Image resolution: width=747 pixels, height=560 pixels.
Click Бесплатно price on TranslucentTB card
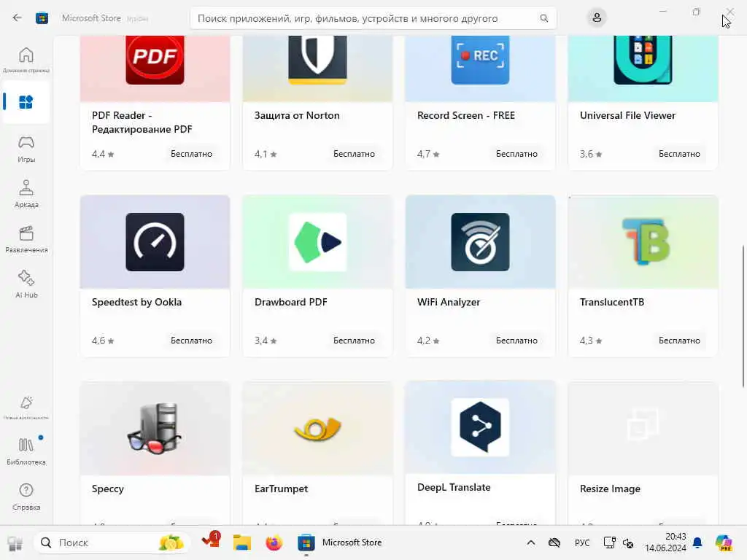point(679,341)
